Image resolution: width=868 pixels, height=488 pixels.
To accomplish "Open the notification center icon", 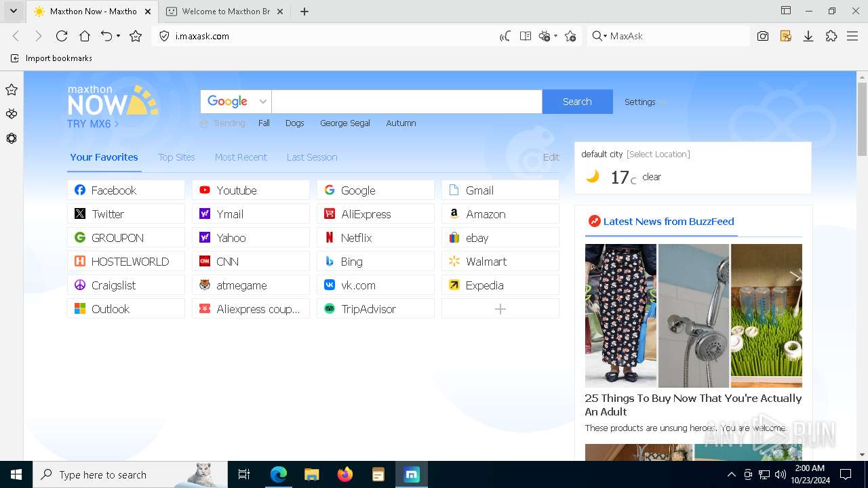I will (x=845, y=474).
